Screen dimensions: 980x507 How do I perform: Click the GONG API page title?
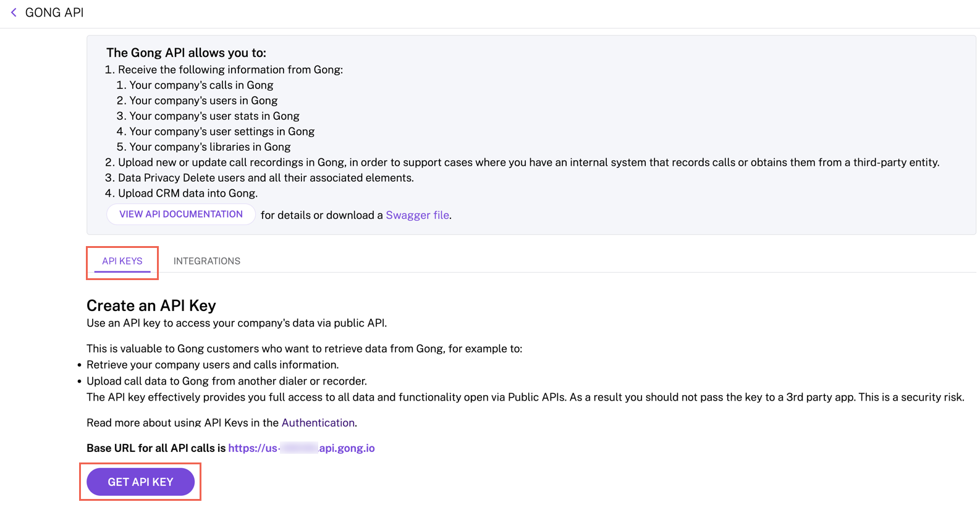pyautogui.click(x=54, y=12)
